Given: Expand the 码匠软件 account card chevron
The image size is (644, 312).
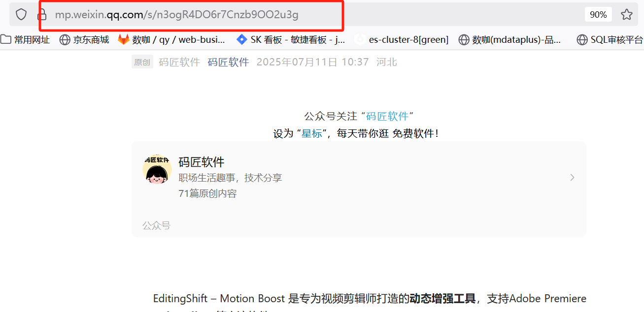Looking at the screenshot, I should coord(572,177).
